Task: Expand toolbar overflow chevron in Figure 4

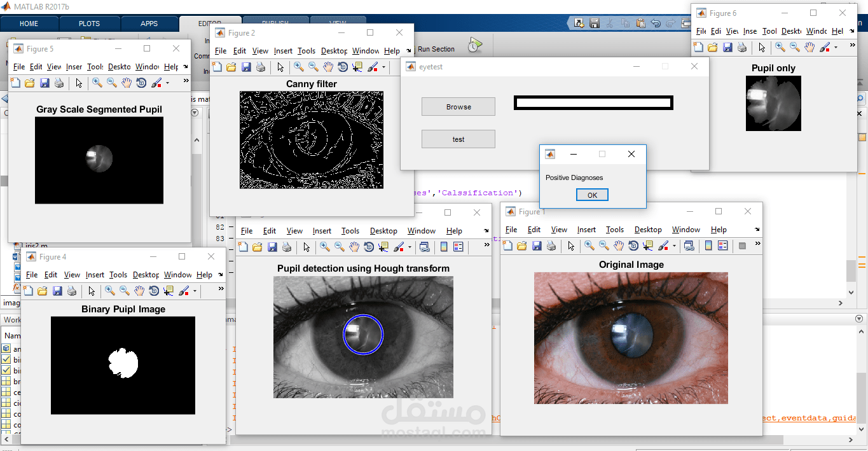Action: 220,289
